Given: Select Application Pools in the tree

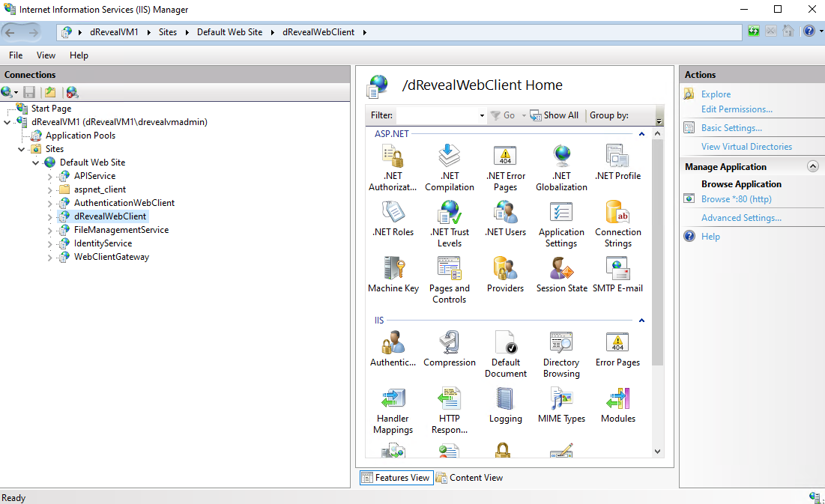Looking at the screenshot, I should [x=80, y=136].
